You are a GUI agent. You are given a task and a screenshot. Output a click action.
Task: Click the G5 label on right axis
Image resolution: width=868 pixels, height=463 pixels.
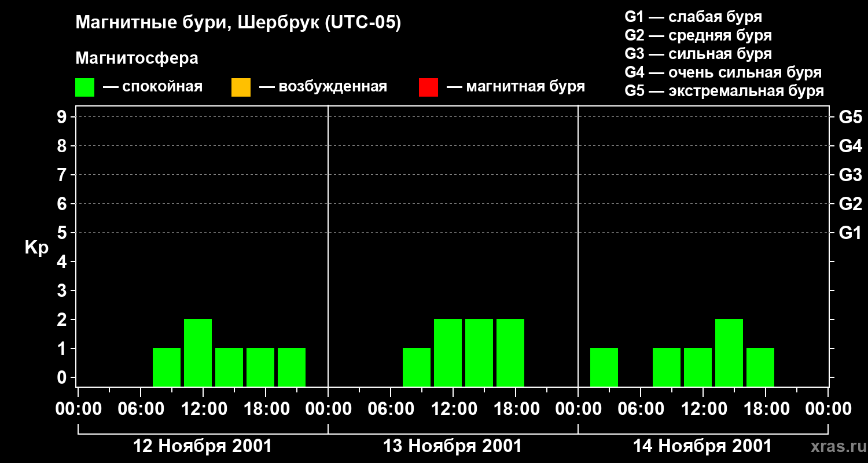(x=851, y=117)
